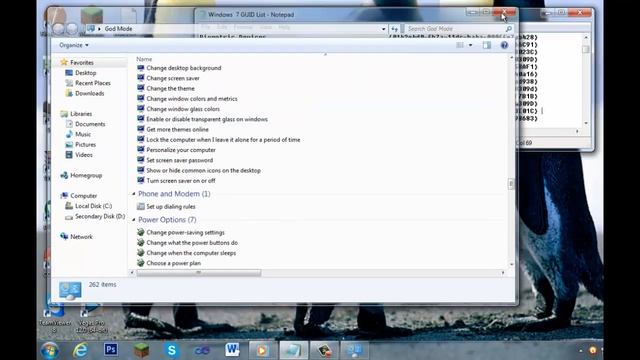Open the address bar history dropdown
Image resolution: width=640 pixels, height=360 pixels.
click(x=383, y=29)
